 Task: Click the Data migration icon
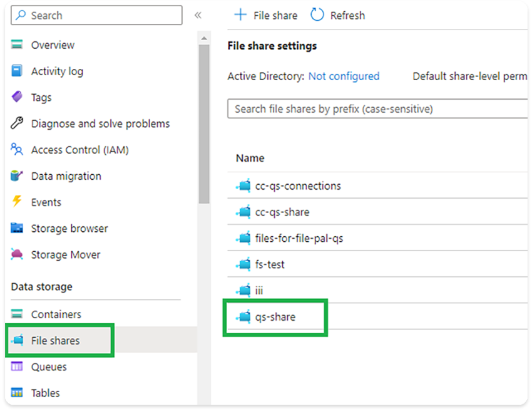pyautogui.click(x=18, y=176)
